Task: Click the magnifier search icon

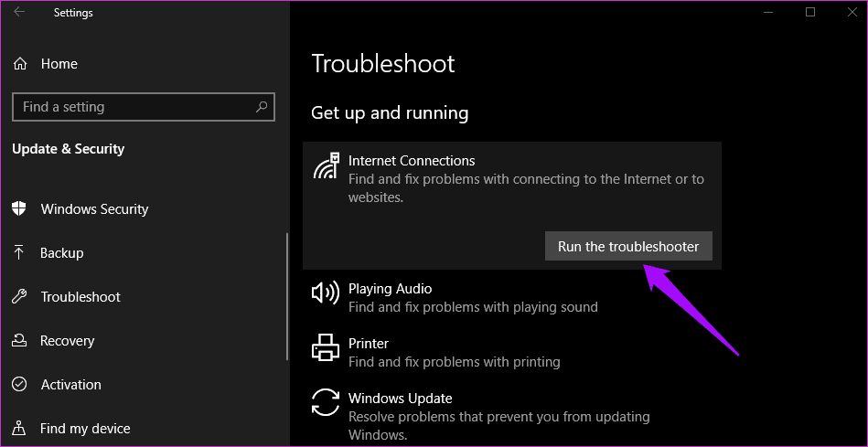Action: tap(262, 106)
